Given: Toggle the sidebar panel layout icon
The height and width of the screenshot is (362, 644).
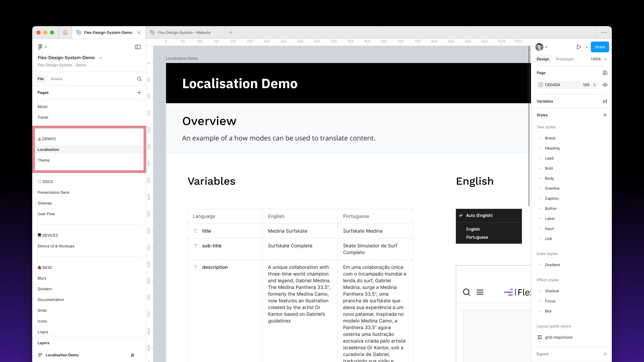Looking at the screenshot, I should pos(138,47).
